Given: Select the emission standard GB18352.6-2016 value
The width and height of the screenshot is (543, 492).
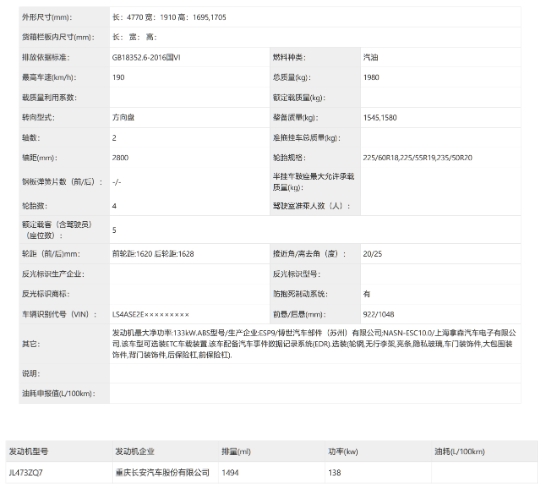Looking at the screenshot, I should [146, 57].
